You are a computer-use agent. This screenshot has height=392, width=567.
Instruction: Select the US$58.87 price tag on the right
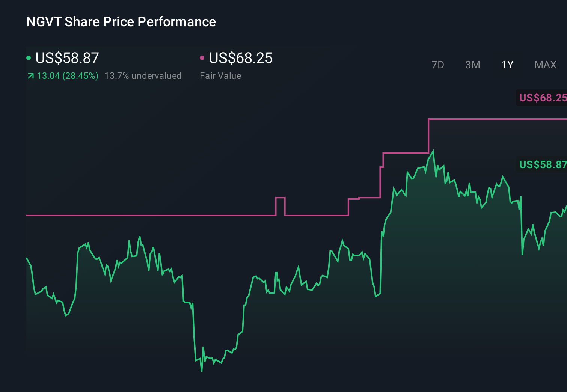(542, 164)
